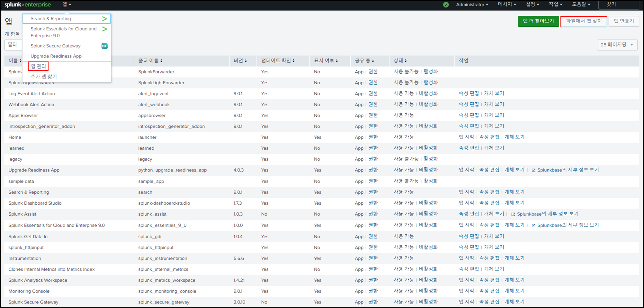Click the green health status check icon

tap(446, 5)
